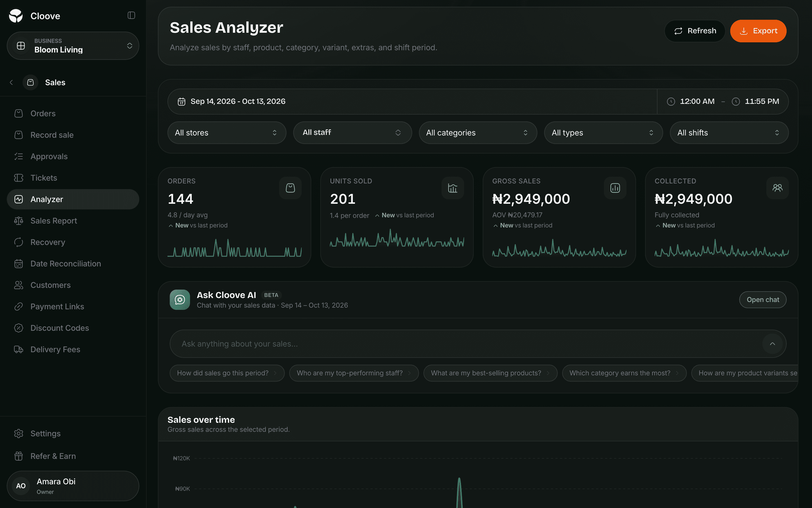Open Customers in the sidebar

pyautogui.click(x=73, y=285)
